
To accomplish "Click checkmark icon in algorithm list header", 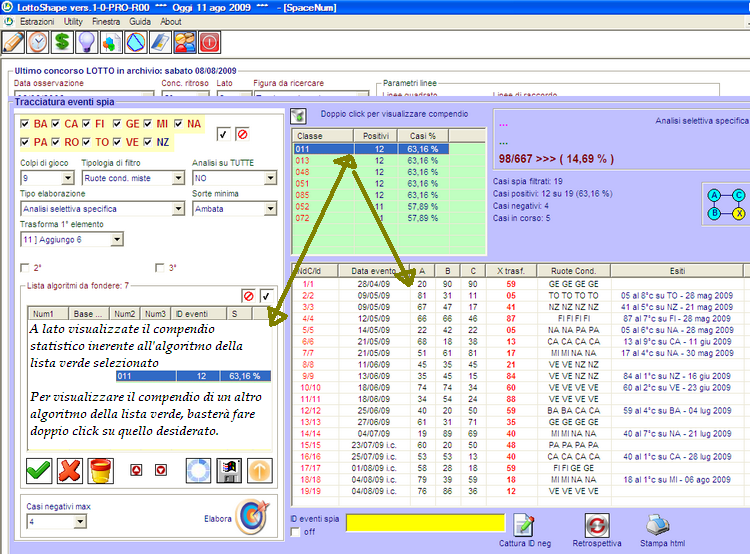I will pos(266,296).
